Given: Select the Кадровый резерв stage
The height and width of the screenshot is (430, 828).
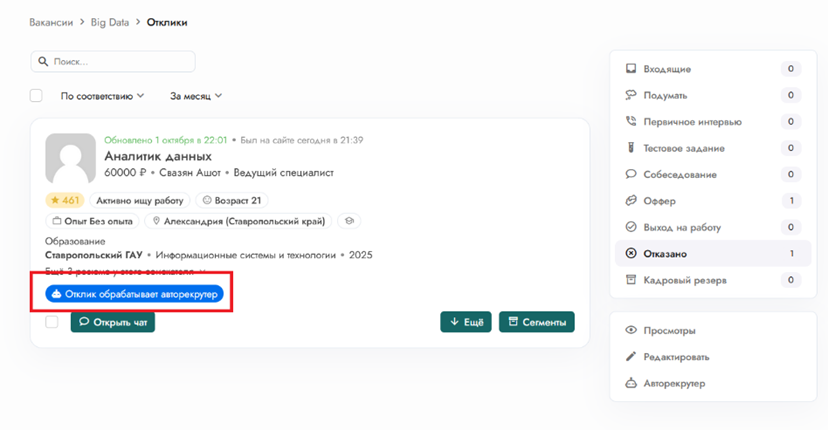Looking at the screenshot, I should coord(685,280).
